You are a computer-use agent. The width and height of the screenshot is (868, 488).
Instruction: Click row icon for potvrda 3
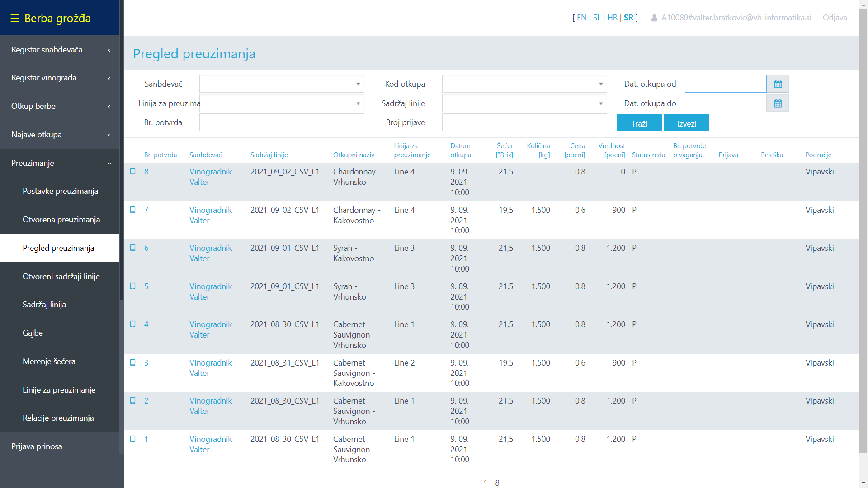[x=133, y=362]
